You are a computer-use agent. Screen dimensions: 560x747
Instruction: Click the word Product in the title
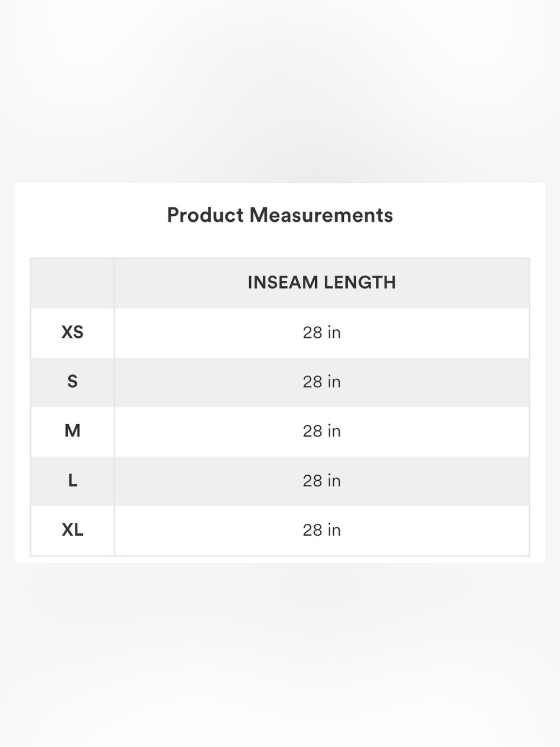(x=205, y=215)
